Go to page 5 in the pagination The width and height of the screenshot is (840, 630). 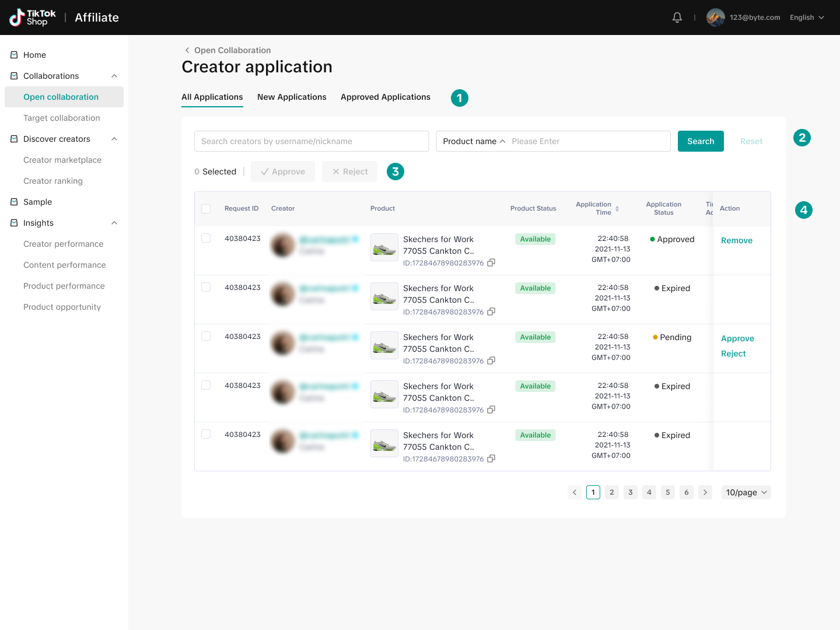668,492
